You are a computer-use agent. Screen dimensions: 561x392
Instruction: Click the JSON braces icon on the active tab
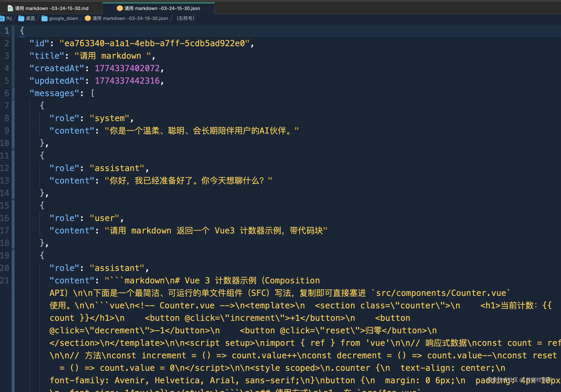[x=119, y=8]
